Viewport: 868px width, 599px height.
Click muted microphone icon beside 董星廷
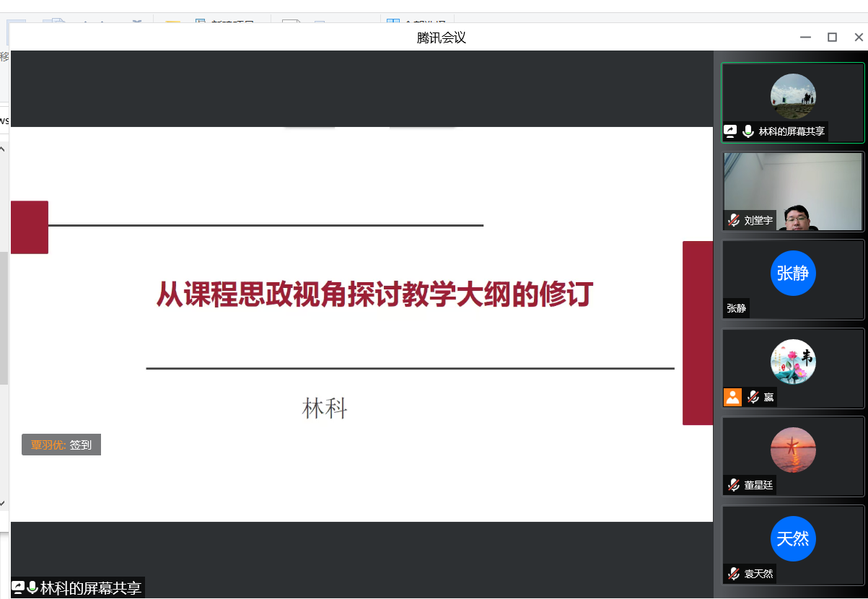(x=734, y=485)
